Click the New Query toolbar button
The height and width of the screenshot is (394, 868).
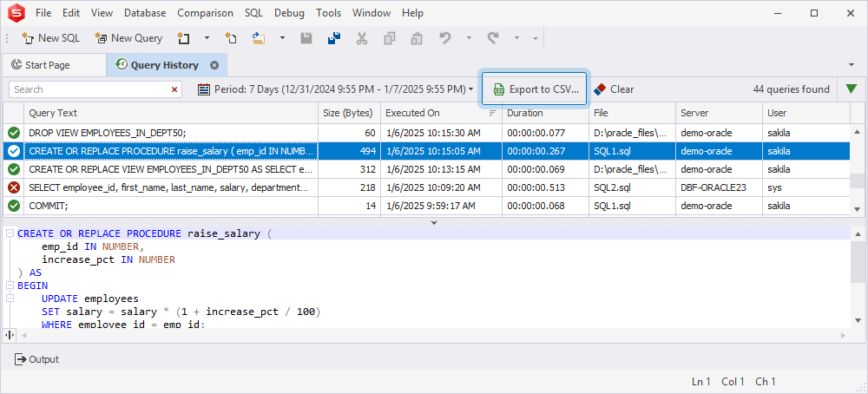[x=128, y=38]
